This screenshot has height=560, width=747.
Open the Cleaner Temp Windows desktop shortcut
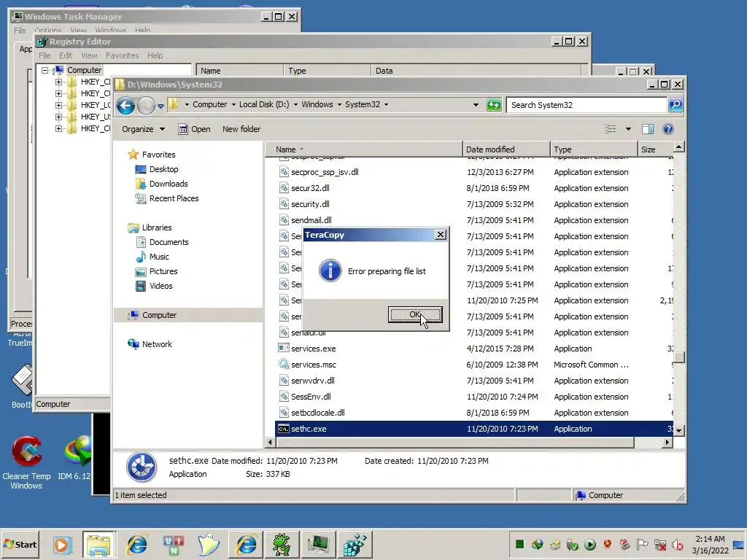point(26,462)
